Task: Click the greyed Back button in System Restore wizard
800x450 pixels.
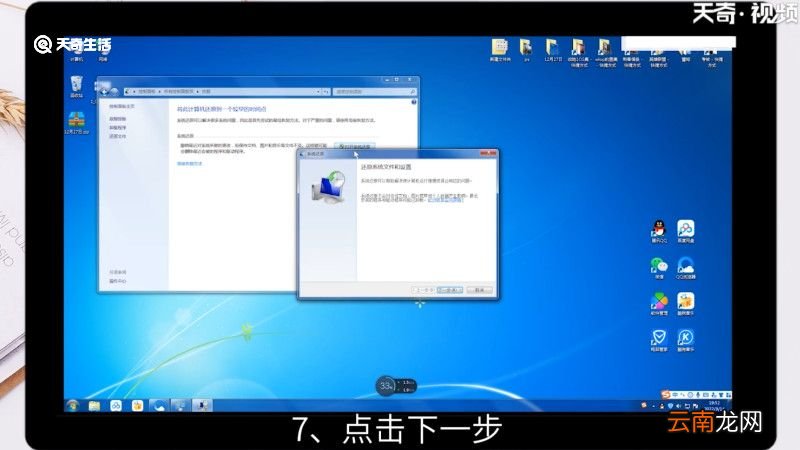Action: click(423, 290)
